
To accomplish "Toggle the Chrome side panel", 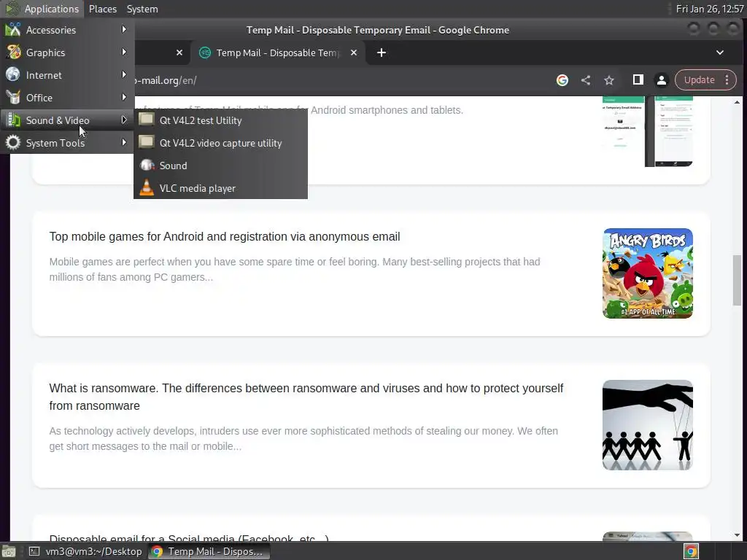I will point(638,80).
